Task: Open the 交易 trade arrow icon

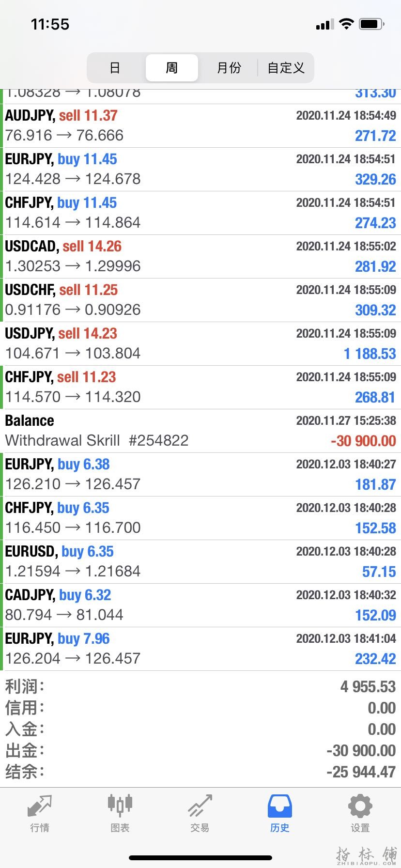Action: (200, 805)
